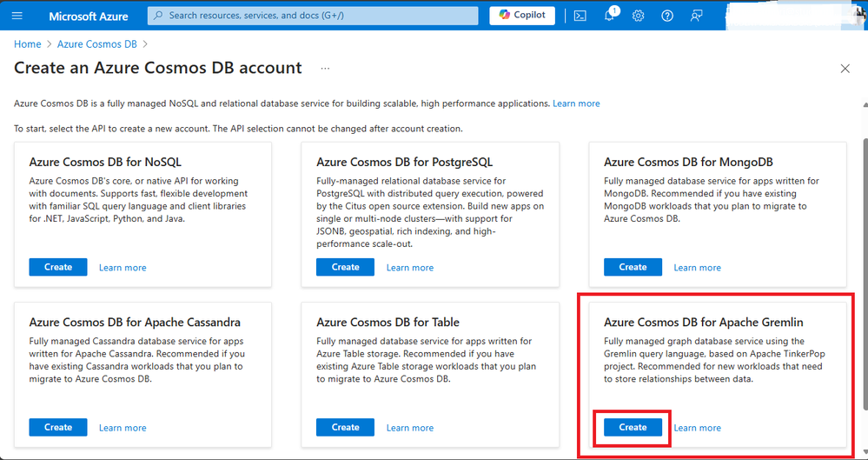This screenshot has width=868, height=460.
Task: Create Azure Cosmos DB for NoSQL
Action: click(58, 267)
